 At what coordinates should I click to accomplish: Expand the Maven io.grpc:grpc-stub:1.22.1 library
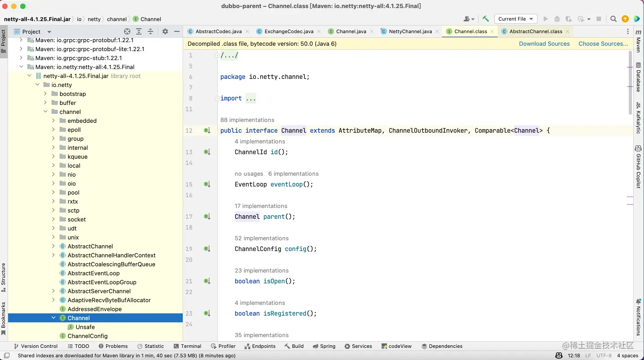[x=21, y=58]
